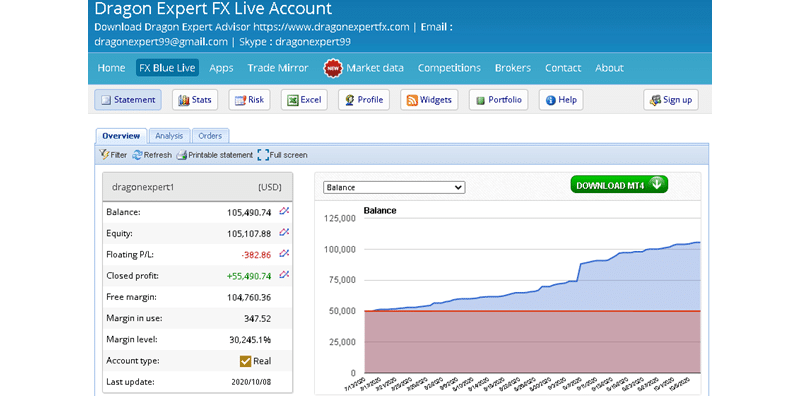The width and height of the screenshot is (800, 396).
Task: Switch to the Analysis tab
Action: click(169, 136)
